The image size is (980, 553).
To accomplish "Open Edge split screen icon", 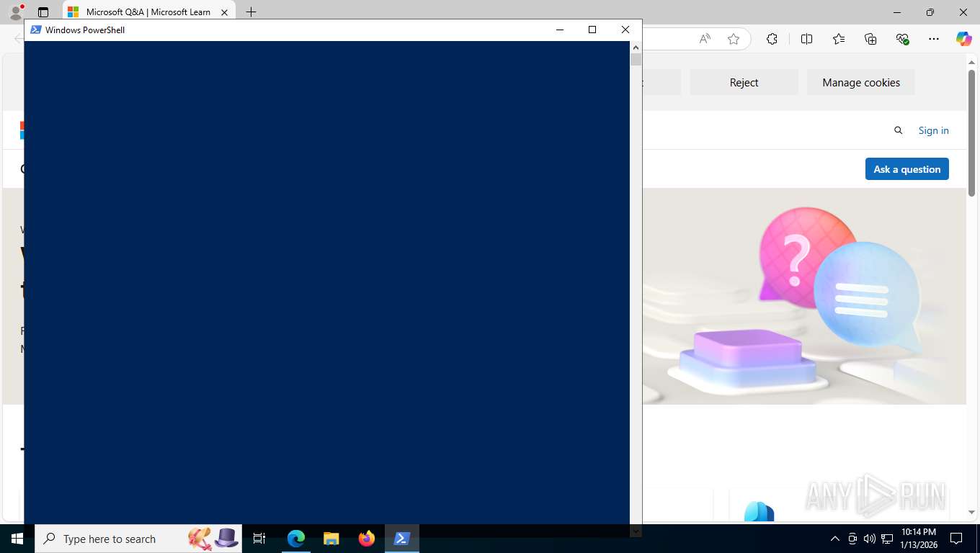I will 806,39.
